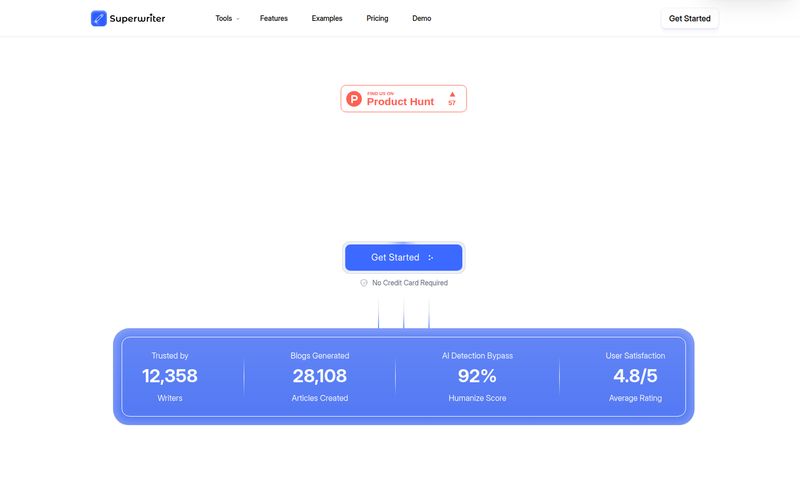Click the Product Hunt upvote arrow
Viewport: 800px width, 496px height.
(x=452, y=94)
